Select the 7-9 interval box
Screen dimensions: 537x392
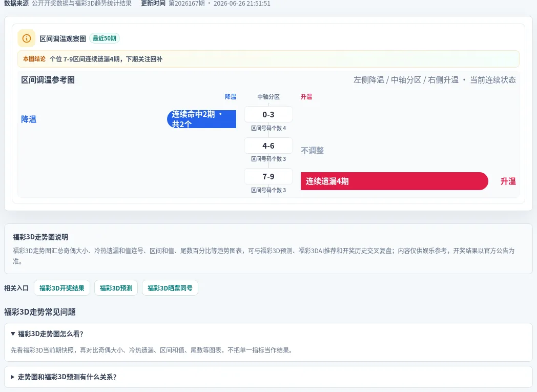coord(268,177)
